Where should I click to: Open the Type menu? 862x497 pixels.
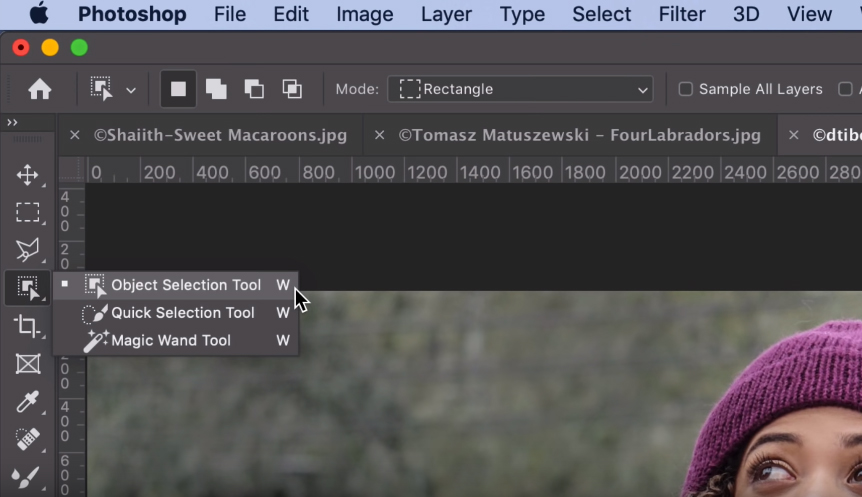pyautogui.click(x=522, y=14)
